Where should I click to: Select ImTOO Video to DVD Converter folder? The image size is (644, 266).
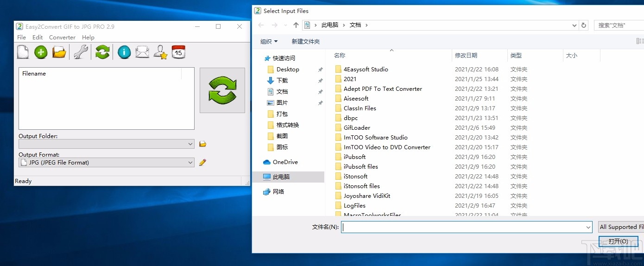pyautogui.click(x=387, y=147)
